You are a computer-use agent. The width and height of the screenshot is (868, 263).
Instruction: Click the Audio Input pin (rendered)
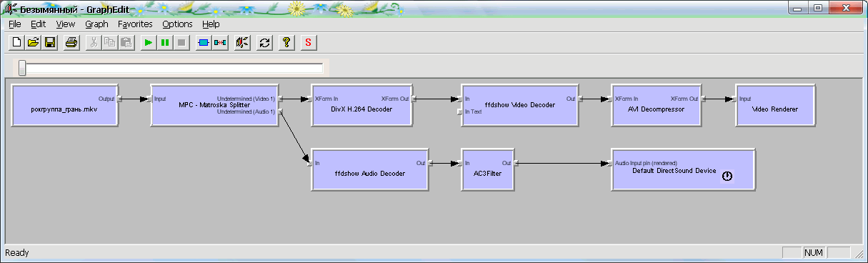tap(609, 163)
